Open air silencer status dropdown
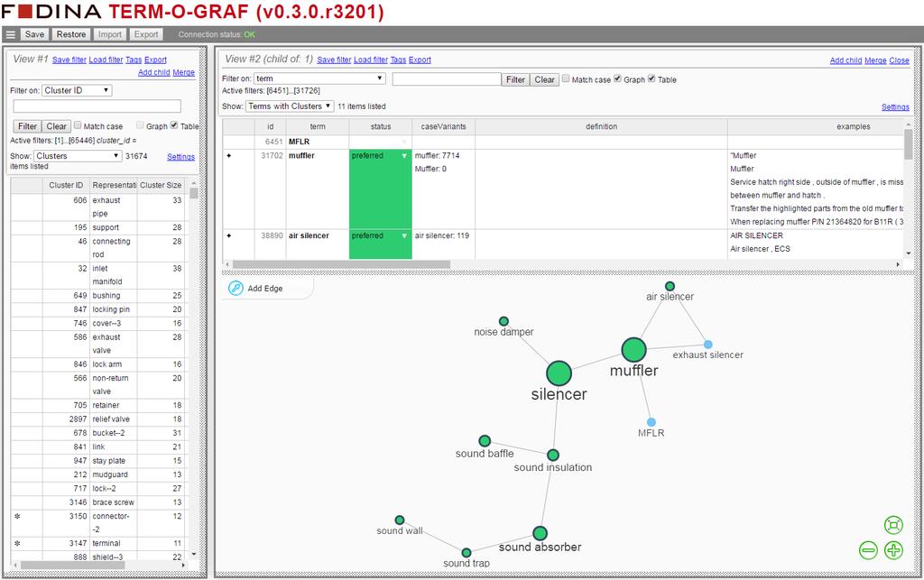 (x=404, y=236)
